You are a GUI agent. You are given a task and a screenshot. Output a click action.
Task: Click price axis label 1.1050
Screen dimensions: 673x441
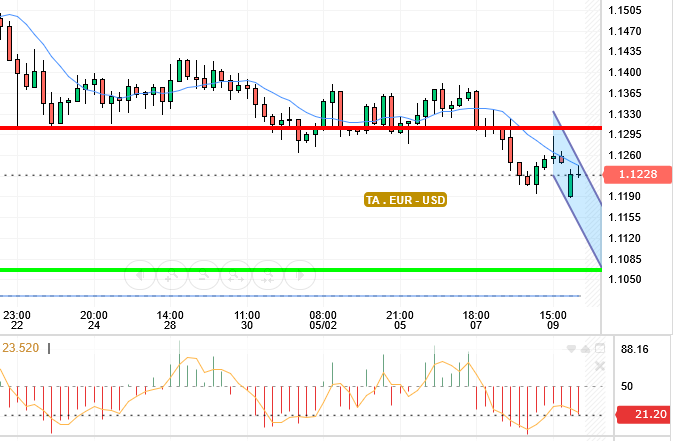624,280
